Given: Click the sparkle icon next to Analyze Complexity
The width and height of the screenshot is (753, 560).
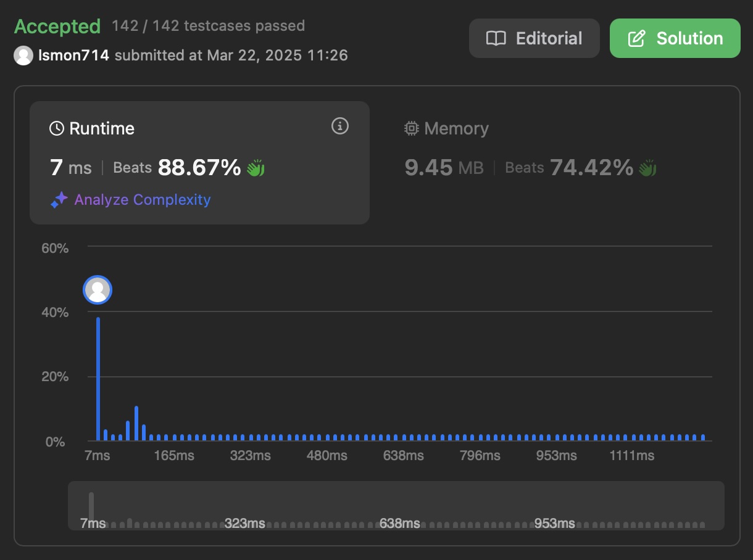Looking at the screenshot, I should (59, 199).
